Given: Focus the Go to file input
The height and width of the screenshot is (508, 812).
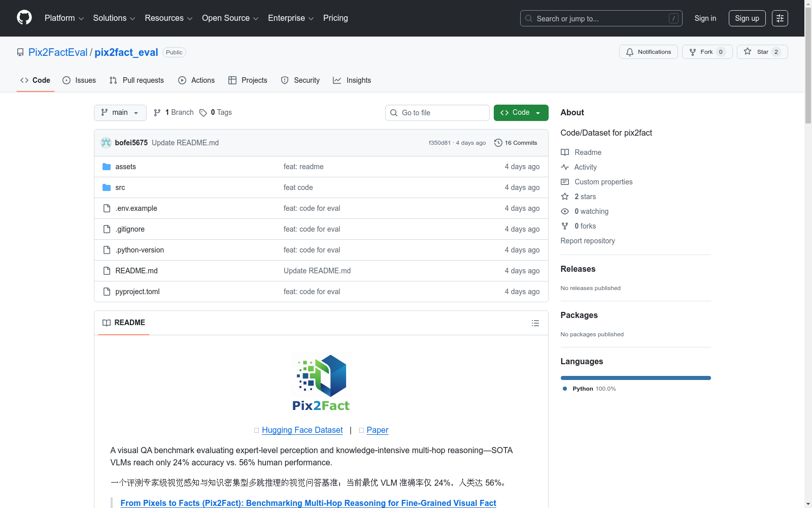Looking at the screenshot, I should pos(437,113).
